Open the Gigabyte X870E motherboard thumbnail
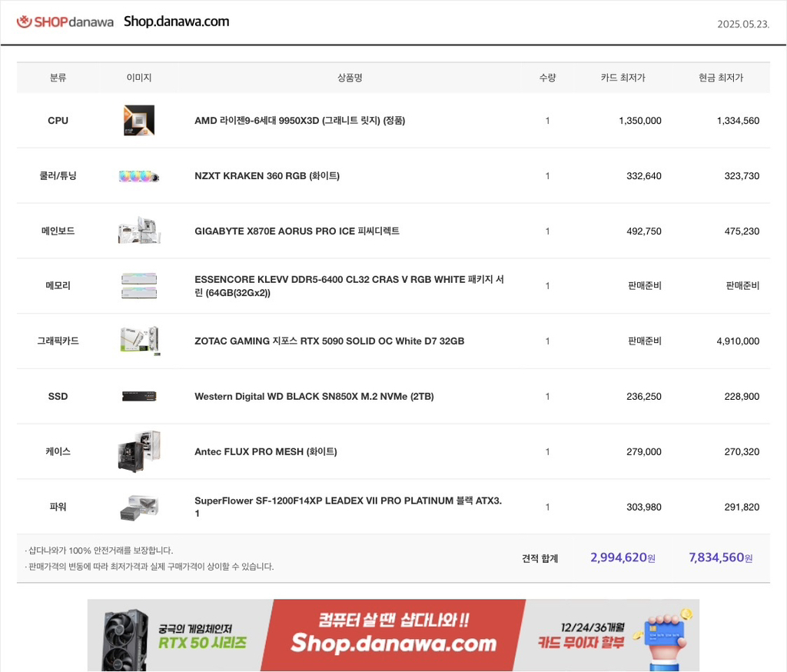This screenshot has height=672, width=787. pos(139,231)
